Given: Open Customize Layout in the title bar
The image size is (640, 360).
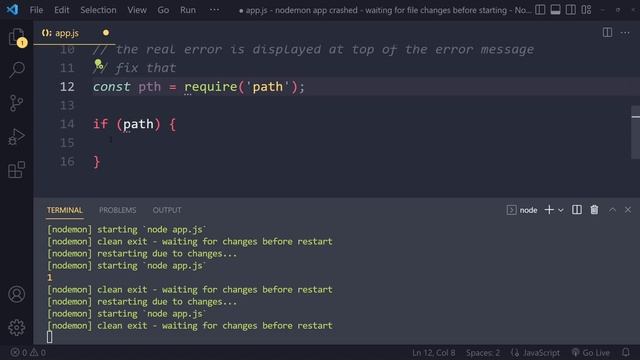Looking at the screenshot, I should [x=586, y=9].
